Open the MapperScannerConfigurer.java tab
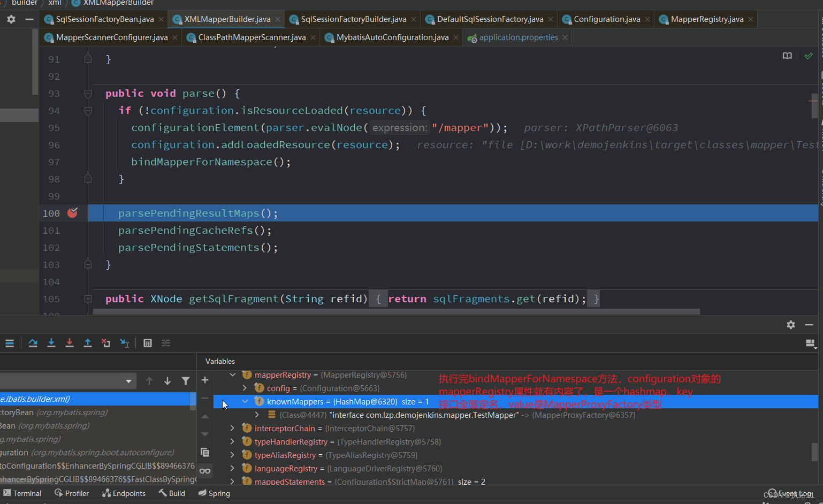The image size is (823, 504). coord(112,37)
